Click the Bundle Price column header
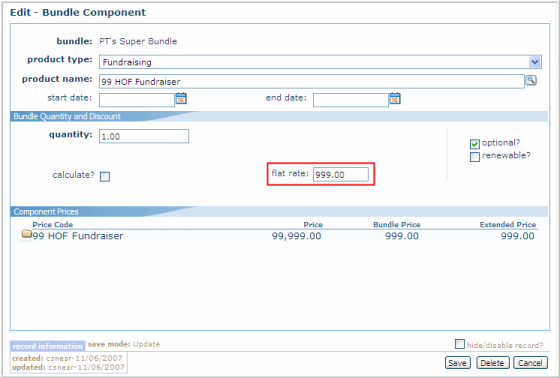This screenshot has height=378, width=560. coord(397,224)
